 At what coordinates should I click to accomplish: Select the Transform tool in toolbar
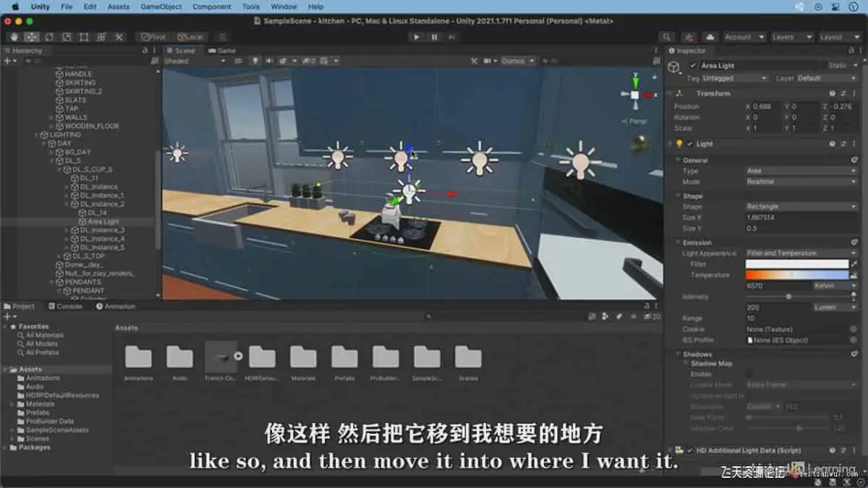101,37
